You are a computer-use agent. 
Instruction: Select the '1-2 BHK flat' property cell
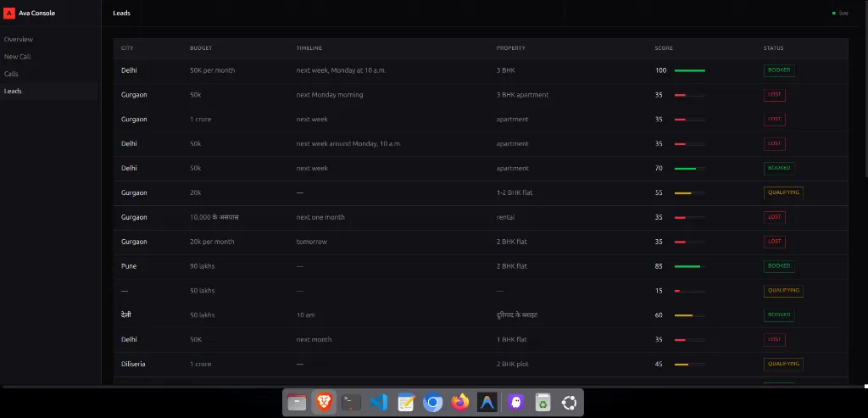(x=515, y=192)
